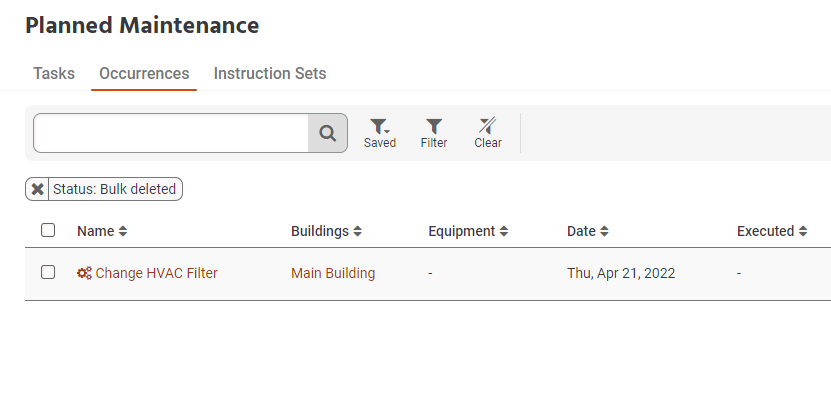Switch to the Instruction Sets tab
Image resolution: width=831 pixels, height=398 pixels.
(x=270, y=73)
